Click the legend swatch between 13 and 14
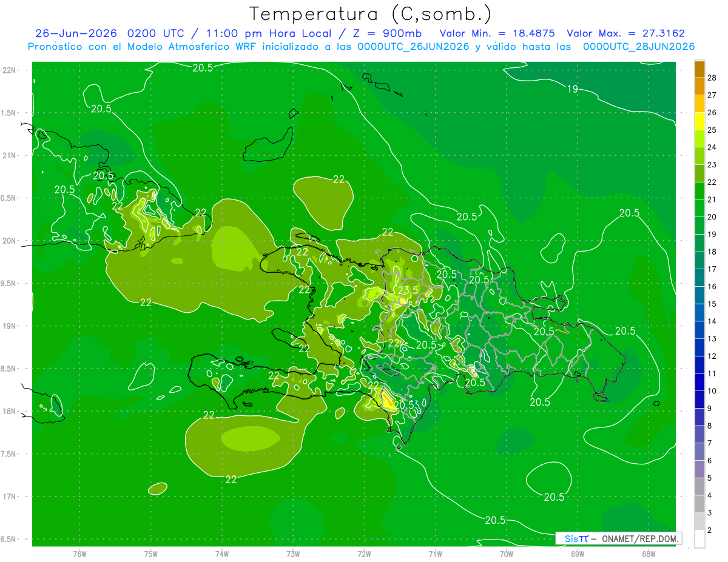The width and height of the screenshot is (728, 562). tap(699, 330)
